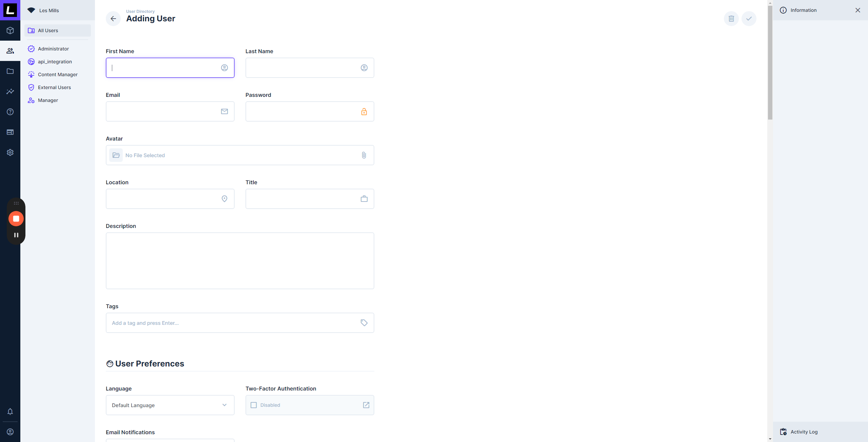Click the Tags label icon

(x=364, y=323)
